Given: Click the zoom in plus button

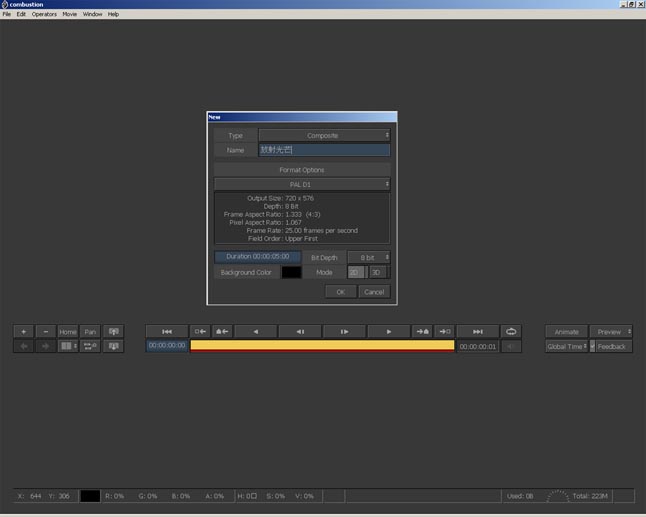Looking at the screenshot, I should coord(24,332).
